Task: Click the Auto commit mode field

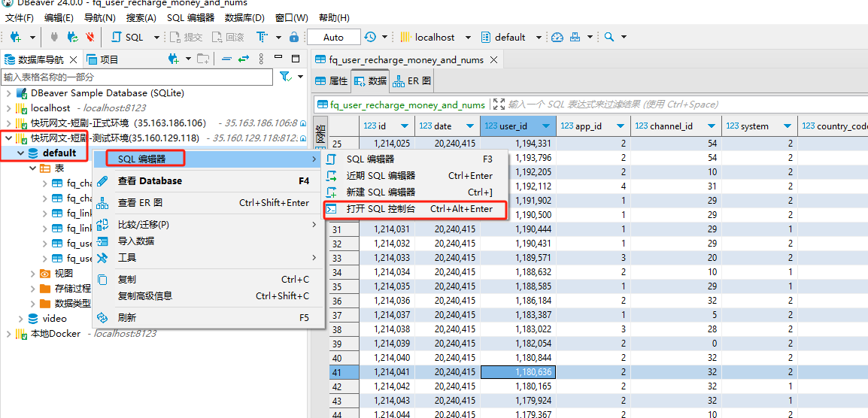Action: pyautogui.click(x=333, y=37)
